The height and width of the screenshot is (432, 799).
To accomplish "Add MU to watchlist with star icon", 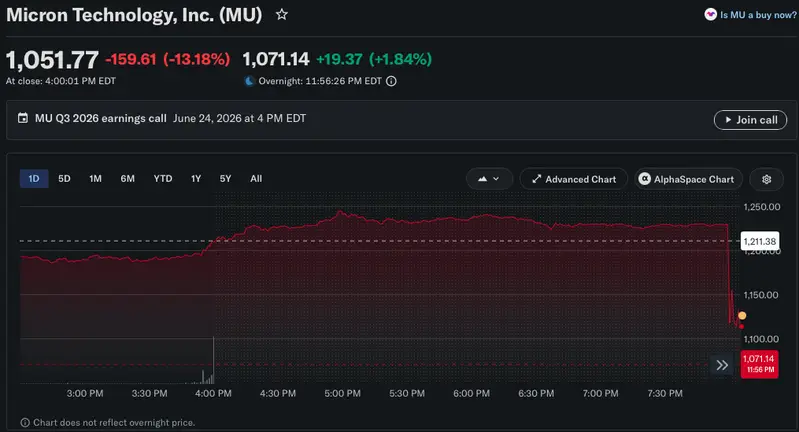I will pyautogui.click(x=281, y=15).
